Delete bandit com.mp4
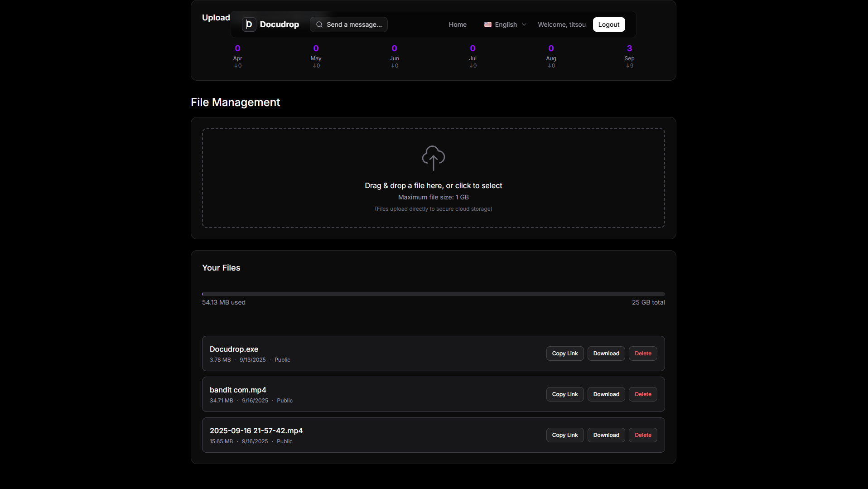Viewport: 868px width, 489px height. coord(643,394)
